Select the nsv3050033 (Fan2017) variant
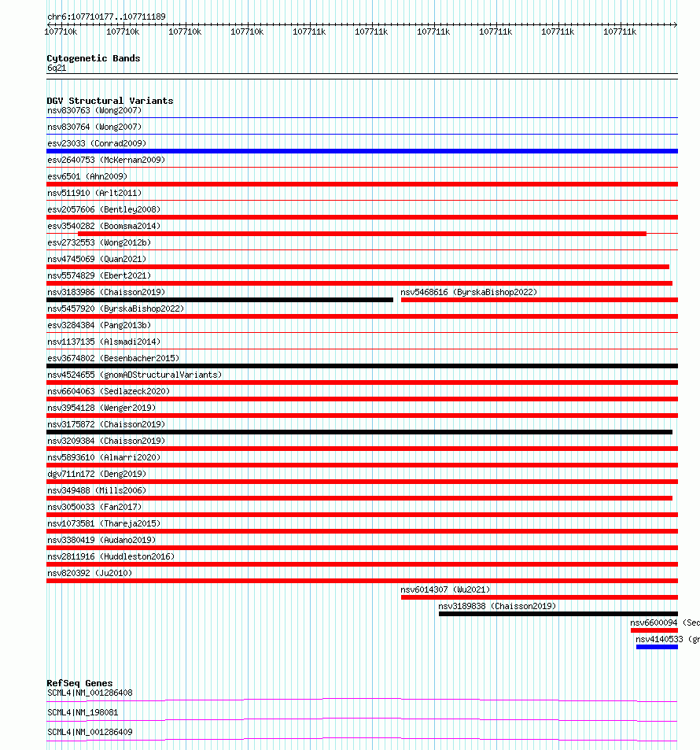700x750 pixels. [94, 507]
